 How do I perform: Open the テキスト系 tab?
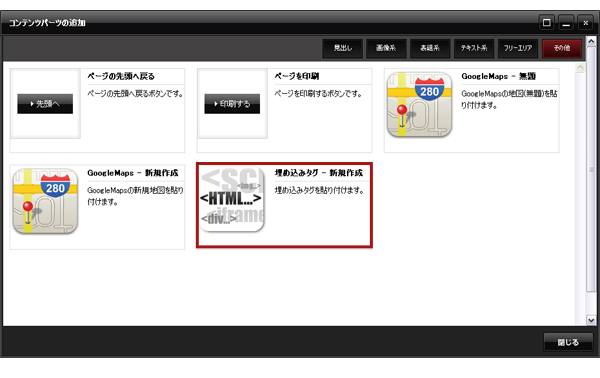tap(474, 48)
